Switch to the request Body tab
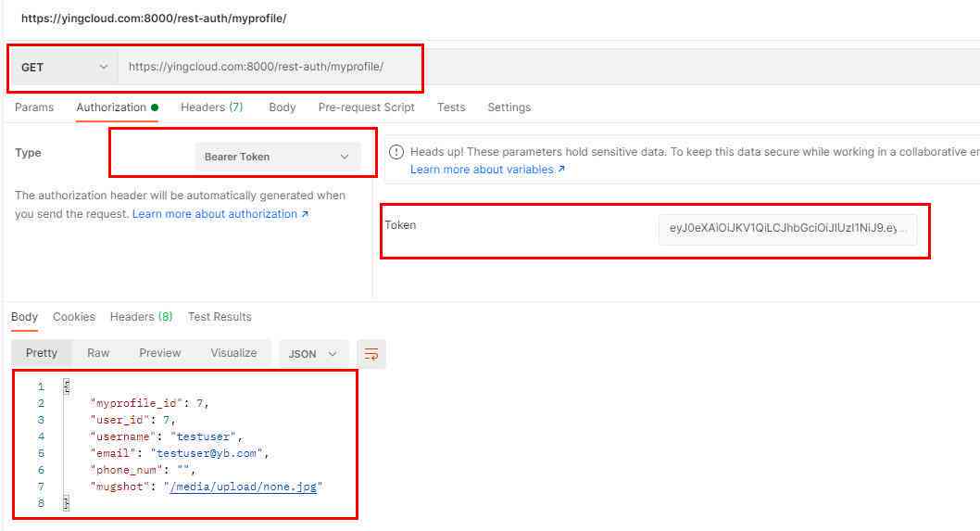Screen dimensions: 980x531 (x=282, y=107)
